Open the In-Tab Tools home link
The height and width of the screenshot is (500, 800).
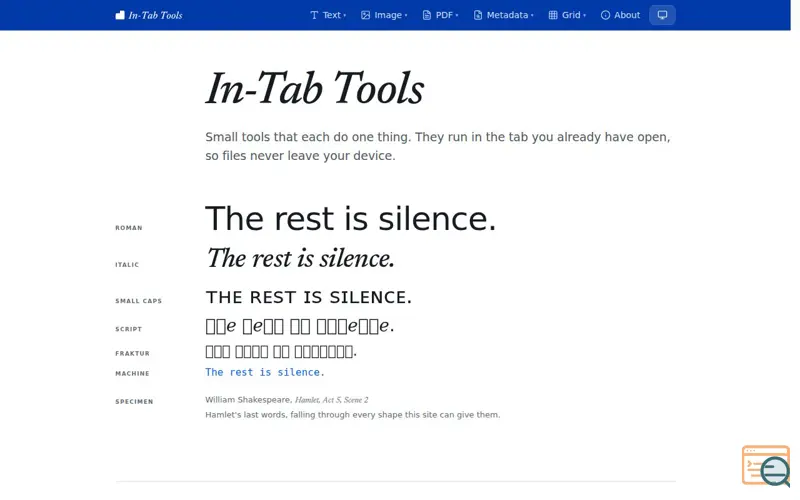point(149,15)
